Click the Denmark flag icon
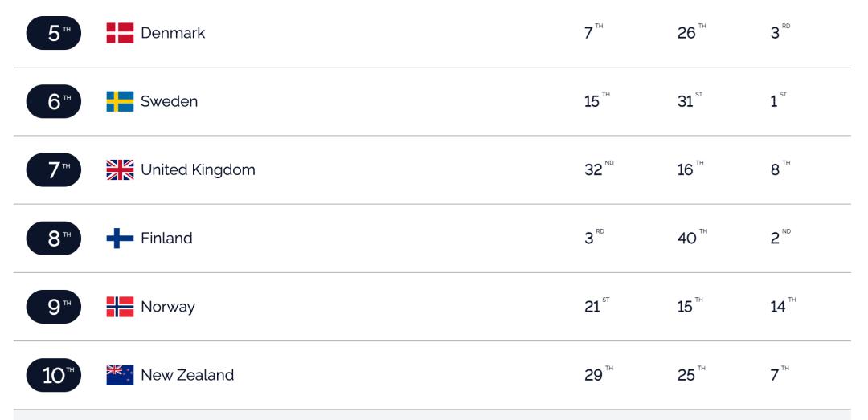This screenshot has width=868, height=420. [x=120, y=33]
